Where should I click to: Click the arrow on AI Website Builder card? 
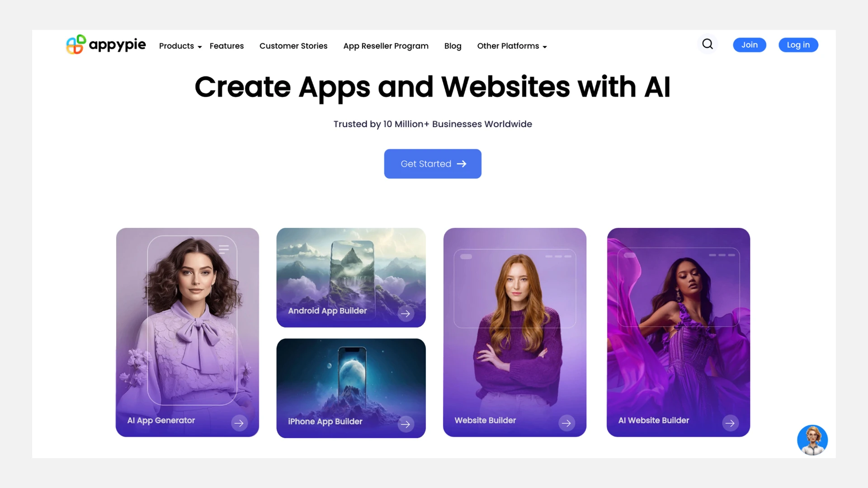pos(730,423)
